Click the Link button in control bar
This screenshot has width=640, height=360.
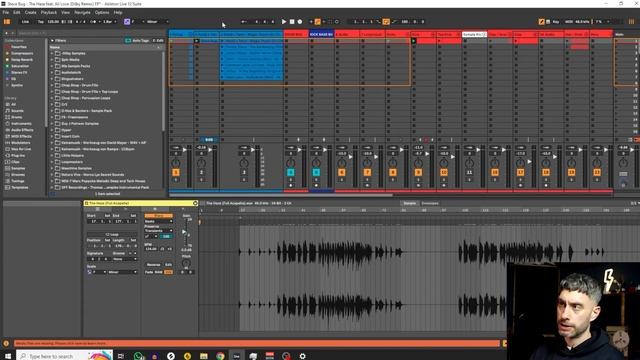pyautogui.click(x=26, y=22)
